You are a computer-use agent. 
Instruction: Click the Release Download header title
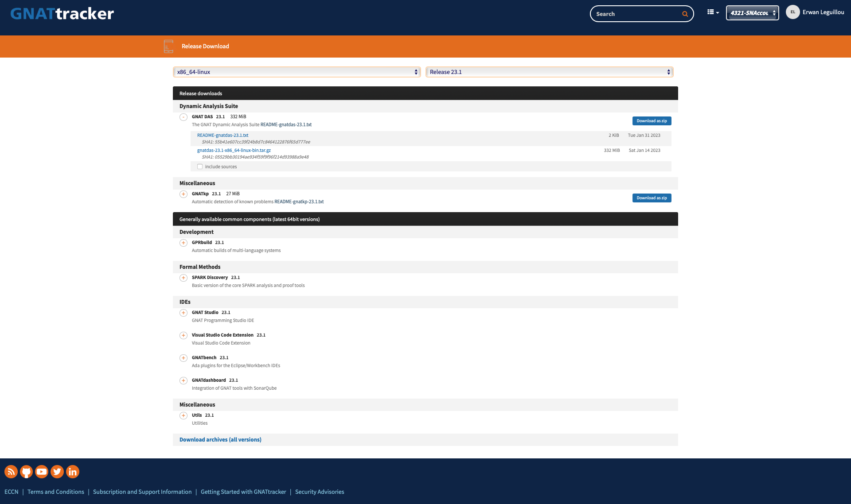205,46
